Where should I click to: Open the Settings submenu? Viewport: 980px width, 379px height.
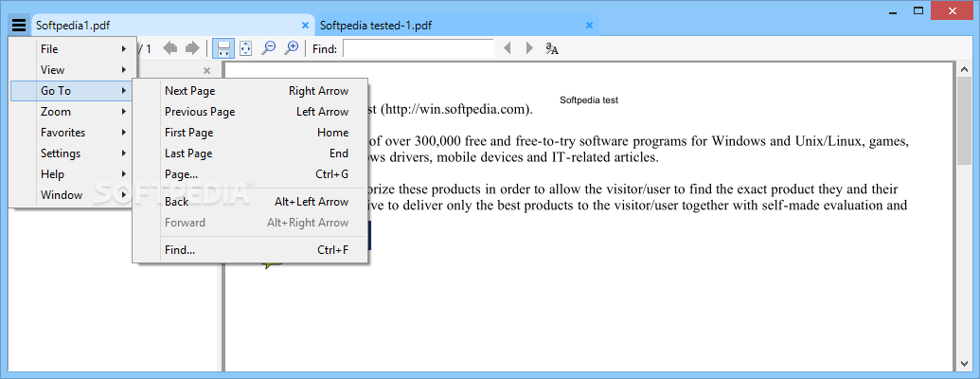(x=71, y=153)
